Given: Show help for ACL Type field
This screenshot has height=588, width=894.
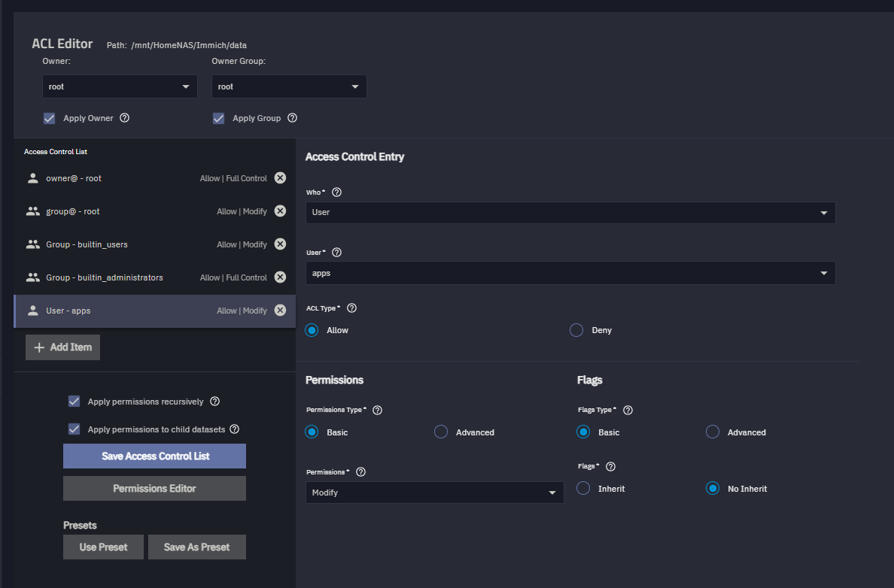Looking at the screenshot, I should 351,308.
